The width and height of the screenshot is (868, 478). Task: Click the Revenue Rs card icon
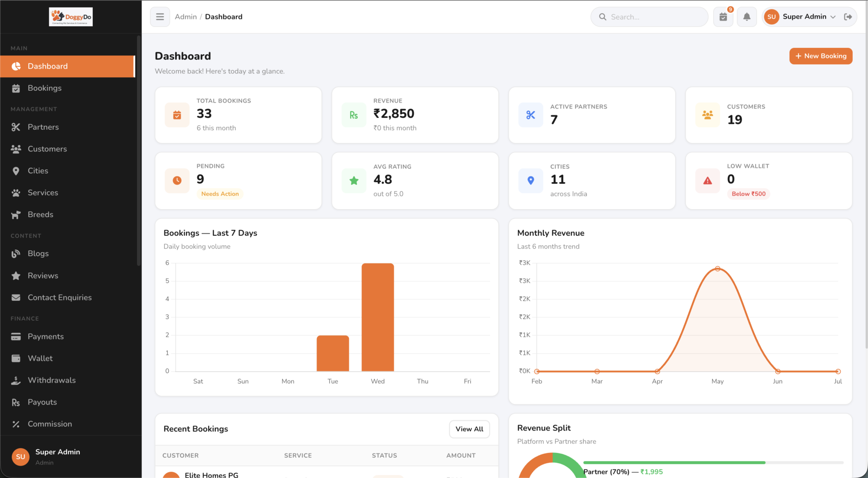click(x=354, y=115)
